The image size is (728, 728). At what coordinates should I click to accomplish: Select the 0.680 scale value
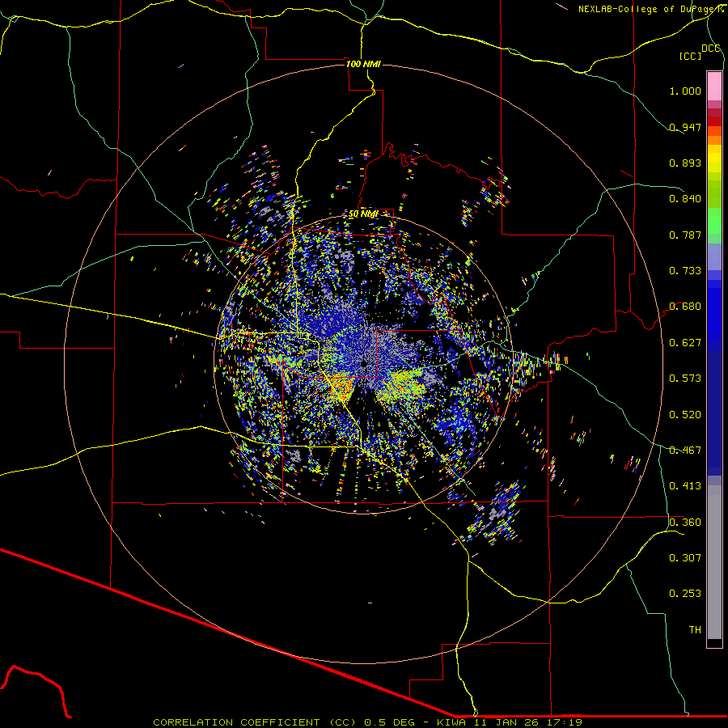click(685, 307)
